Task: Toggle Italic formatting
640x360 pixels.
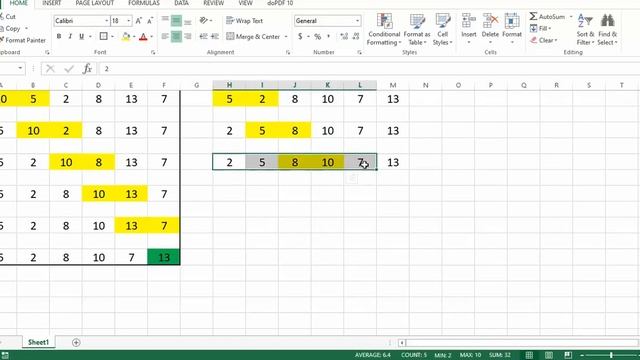Action: (70, 37)
